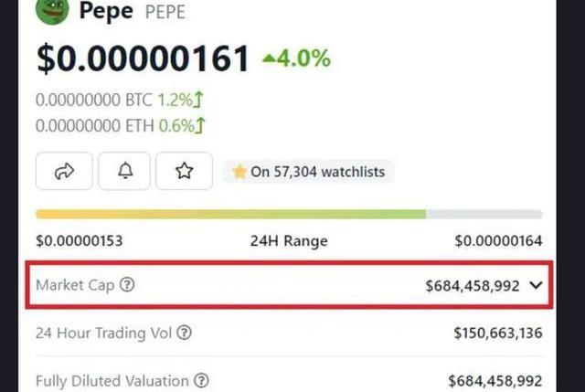Click the $0.00000164 24H high value
Screen dimensions: 585x392
click(x=498, y=241)
